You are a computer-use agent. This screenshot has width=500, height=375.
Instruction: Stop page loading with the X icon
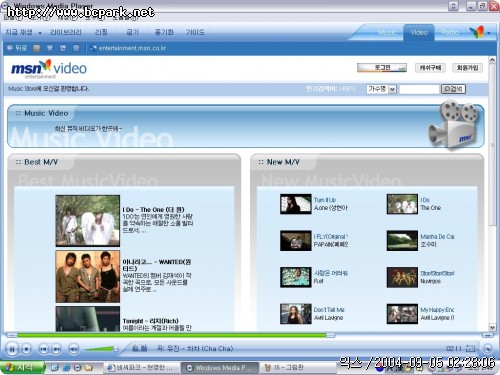tap(50, 48)
